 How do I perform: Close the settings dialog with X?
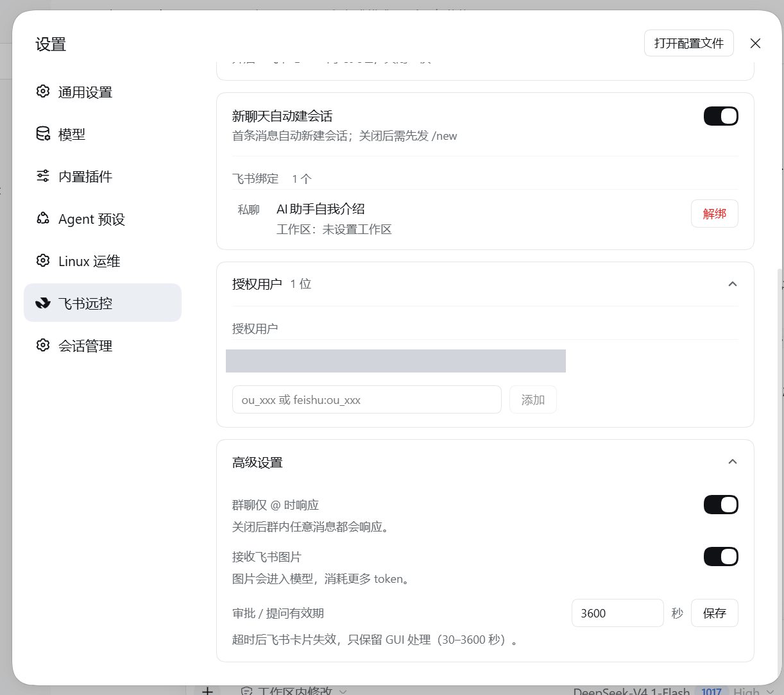(x=755, y=43)
